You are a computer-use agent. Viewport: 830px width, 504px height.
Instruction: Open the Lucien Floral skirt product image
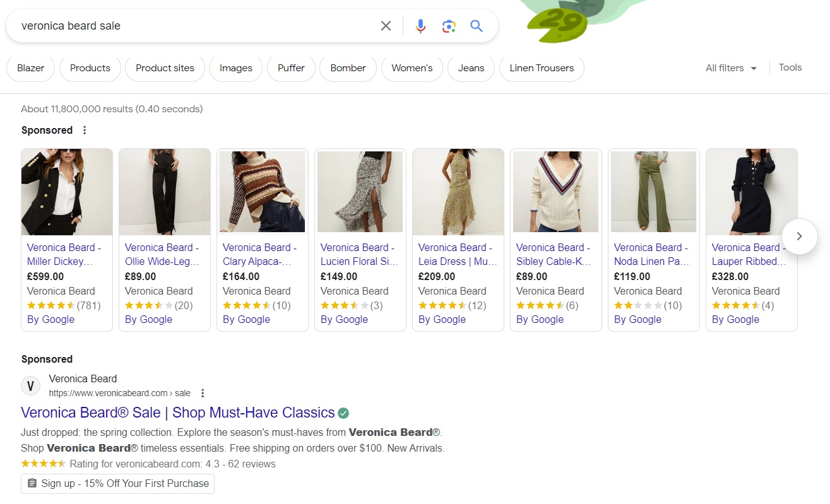click(x=360, y=192)
